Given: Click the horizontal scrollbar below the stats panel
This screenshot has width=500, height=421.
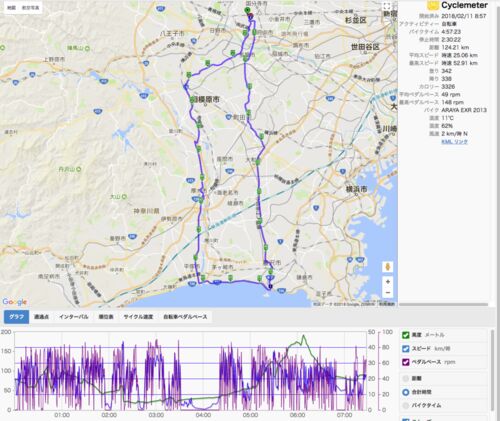Looking at the screenshot, I should pyautogui.click(x=444, y=304).
